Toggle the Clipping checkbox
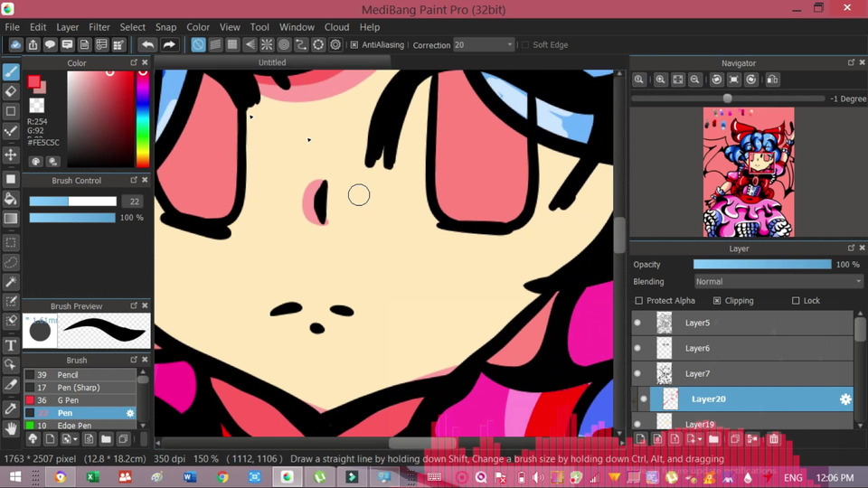Viewport: 868px width, 488px height. click(717, 300)
